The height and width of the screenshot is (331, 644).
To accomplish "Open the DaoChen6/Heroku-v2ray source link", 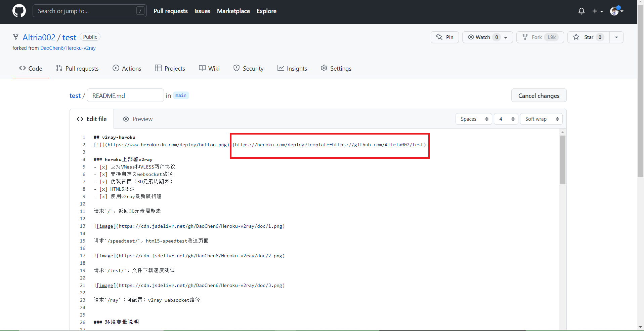I will [x=68, y=48].
